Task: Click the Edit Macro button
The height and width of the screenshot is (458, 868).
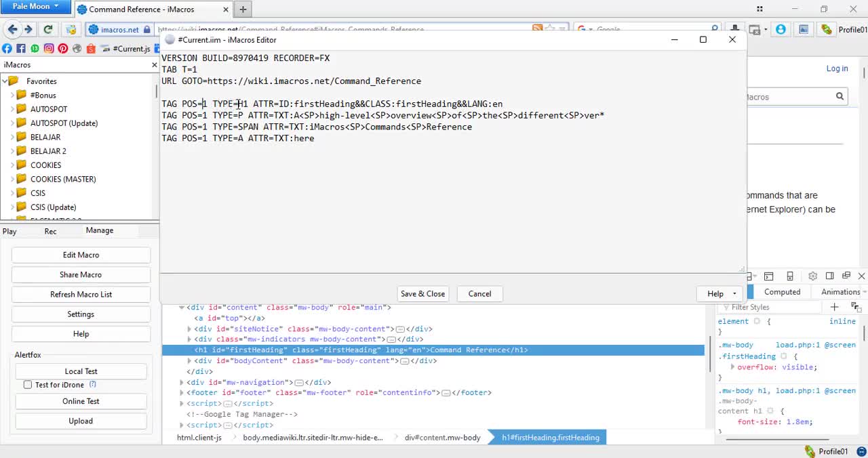Action: point(81,255)
